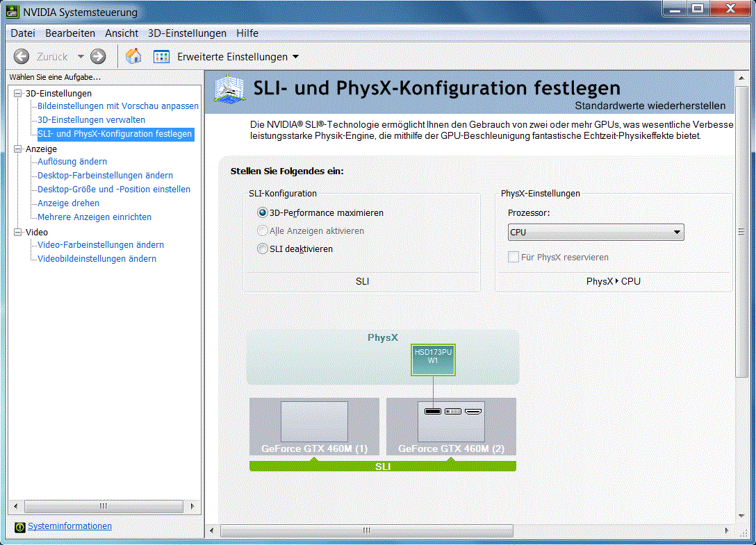Open Anzeige drehen
The height and width of the screenshot is (545, 756).
pyautogui.click(x=69, y=203)
